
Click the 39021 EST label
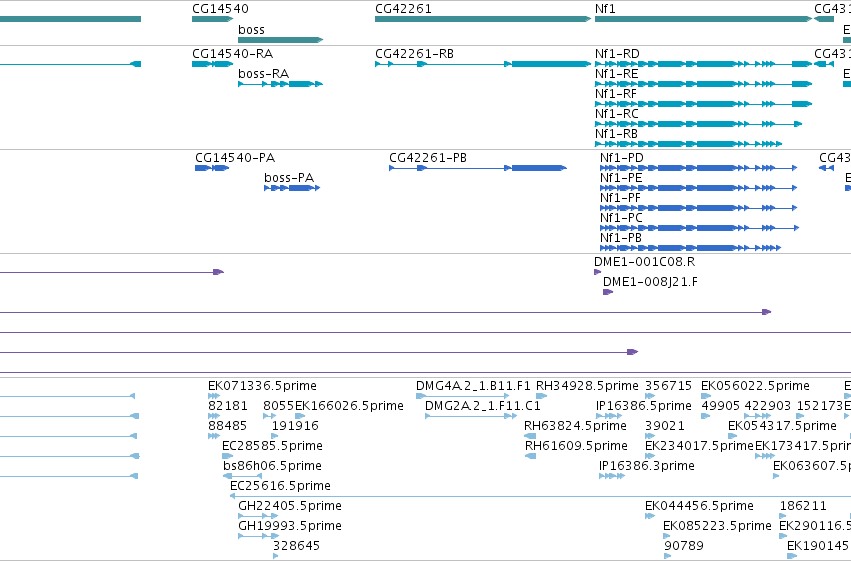665,426
